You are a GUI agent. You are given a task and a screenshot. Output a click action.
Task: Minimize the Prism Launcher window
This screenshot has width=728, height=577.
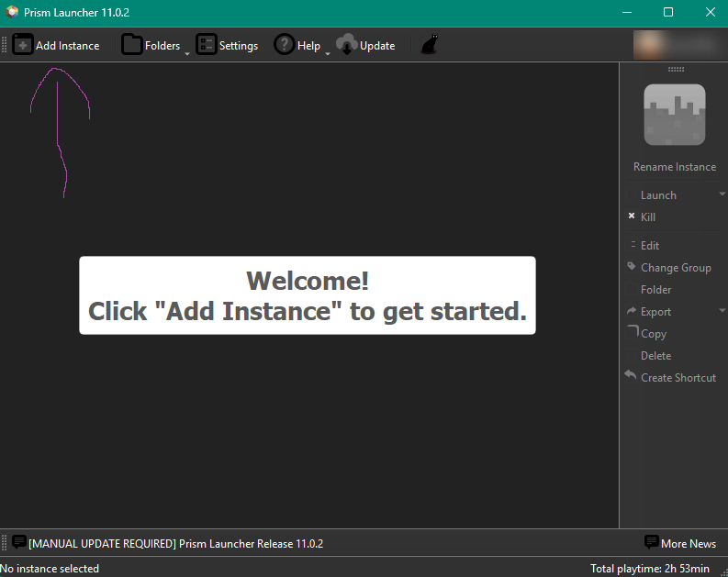click(627, 12)
